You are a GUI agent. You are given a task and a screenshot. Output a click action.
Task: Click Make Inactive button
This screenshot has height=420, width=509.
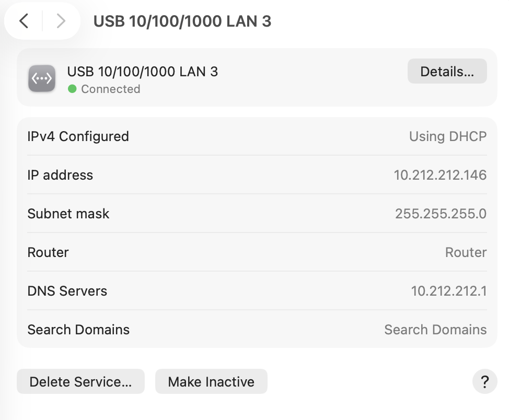211,382
